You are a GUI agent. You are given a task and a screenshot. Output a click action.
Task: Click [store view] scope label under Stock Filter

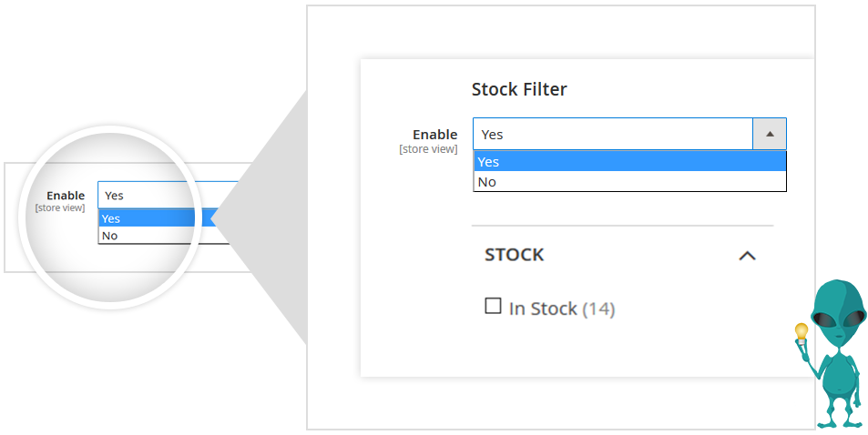pos(428,149)
